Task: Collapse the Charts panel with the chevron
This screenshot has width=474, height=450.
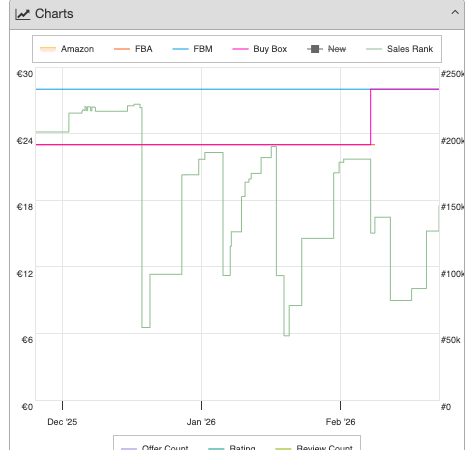Action: tap(455, 13)
